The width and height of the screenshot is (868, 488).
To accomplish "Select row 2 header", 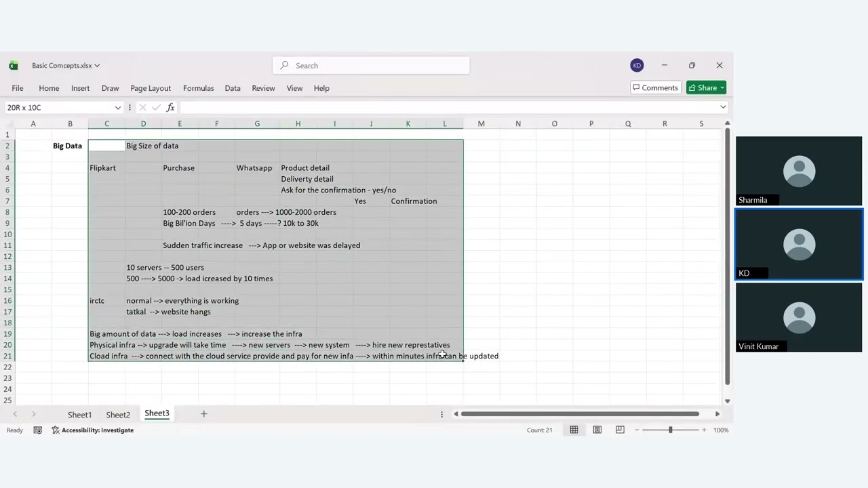I will pos(7,146).
